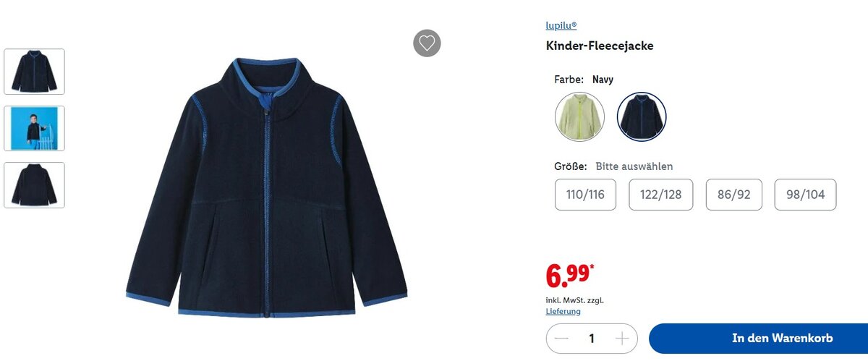Open the lupilu brand link
The height and width of the screenshot is (361, 868).
point(561,25)
